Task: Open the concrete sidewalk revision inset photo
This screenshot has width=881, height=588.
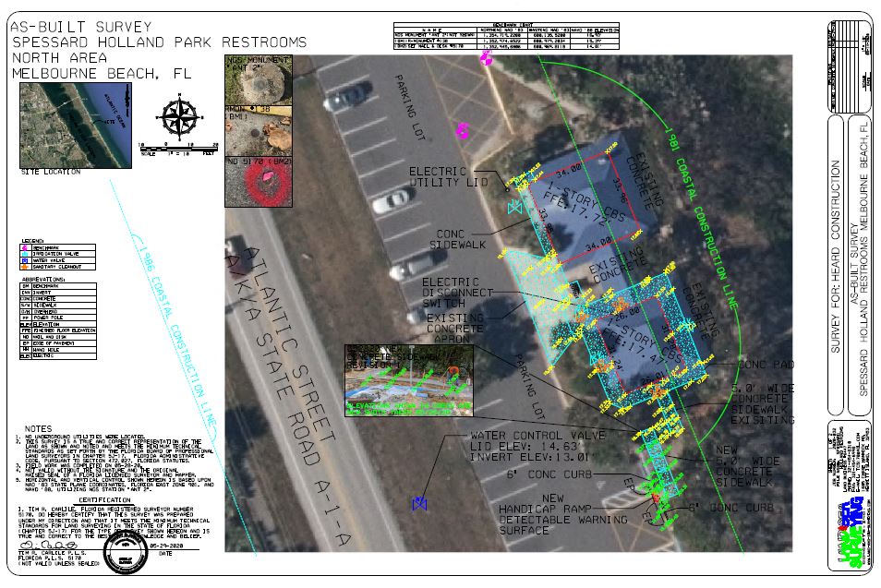Action: (x=409, y=380)
